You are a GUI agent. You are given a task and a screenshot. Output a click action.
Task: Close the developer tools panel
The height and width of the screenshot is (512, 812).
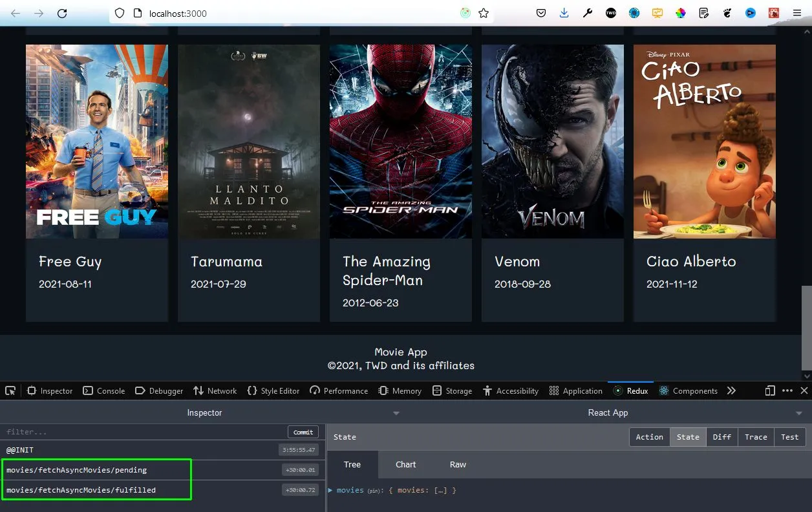(x=804, y=390)
